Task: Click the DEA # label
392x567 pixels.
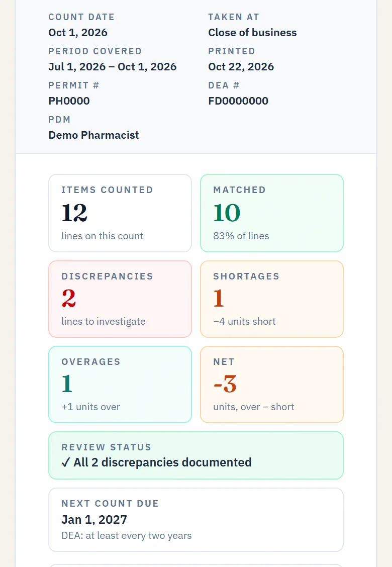Action: [x=224, y=85]
